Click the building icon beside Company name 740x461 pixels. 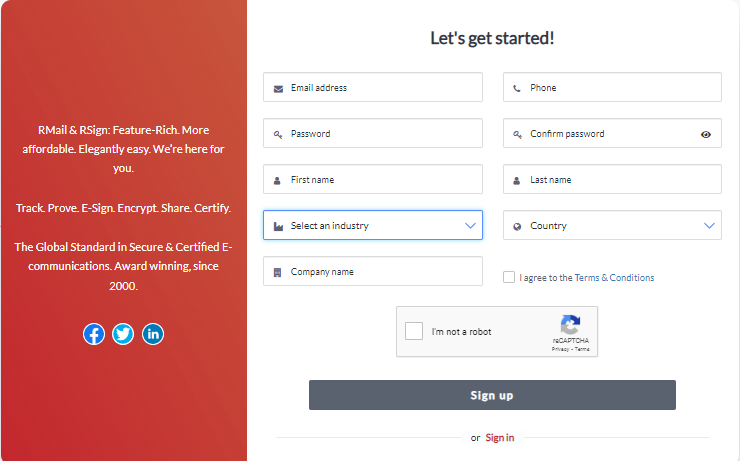278,272
